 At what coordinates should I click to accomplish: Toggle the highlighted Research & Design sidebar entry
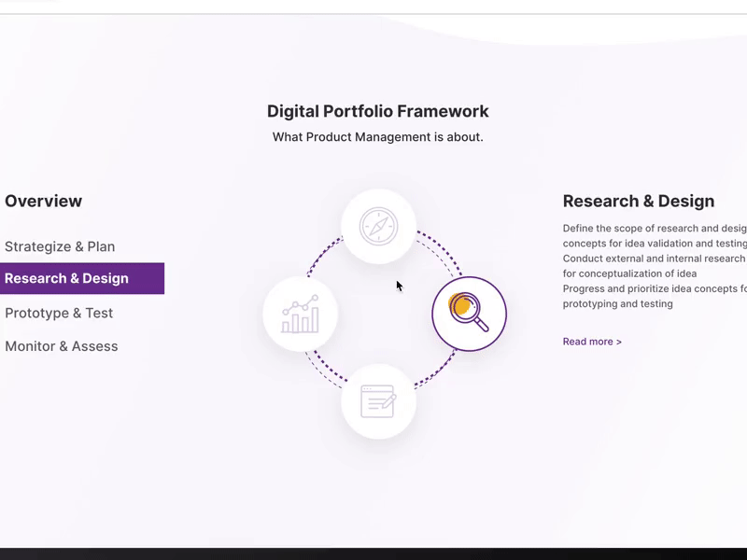tap(66, 278)
